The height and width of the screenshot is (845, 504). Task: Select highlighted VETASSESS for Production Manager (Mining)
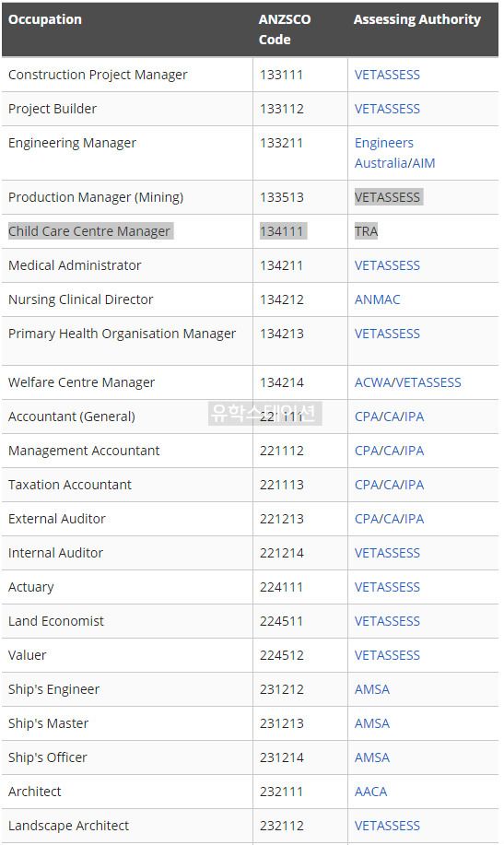click(387, 196)
